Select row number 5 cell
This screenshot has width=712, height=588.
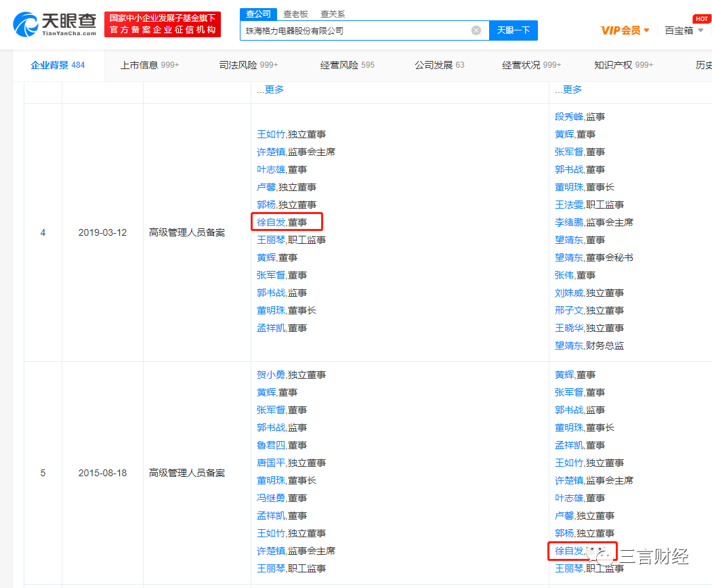(x=43, y=473)
